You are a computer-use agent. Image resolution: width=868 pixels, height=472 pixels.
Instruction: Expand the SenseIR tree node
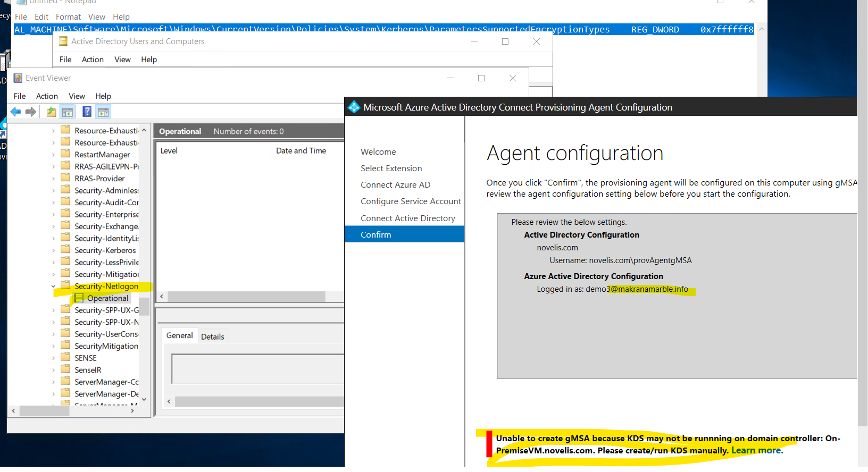click(x=53, y=370)
